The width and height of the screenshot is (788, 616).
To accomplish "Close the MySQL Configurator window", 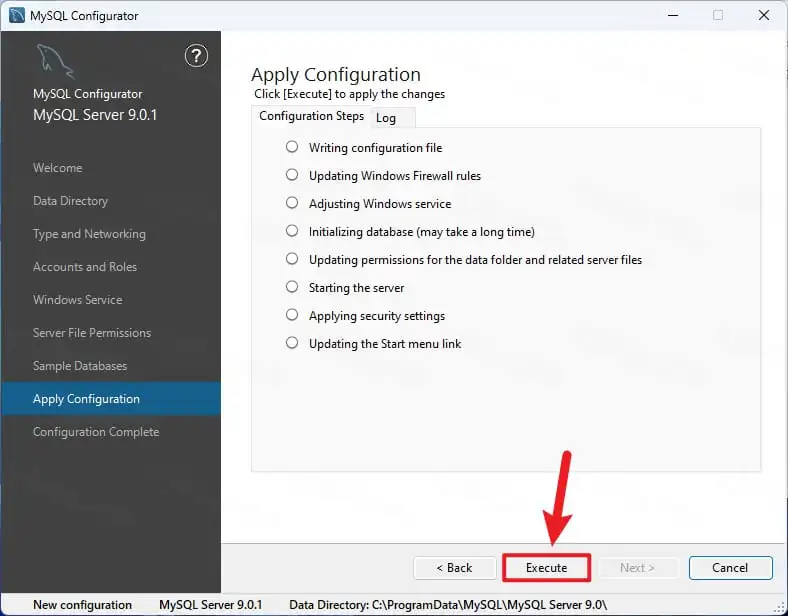I will tap(764, 15).
